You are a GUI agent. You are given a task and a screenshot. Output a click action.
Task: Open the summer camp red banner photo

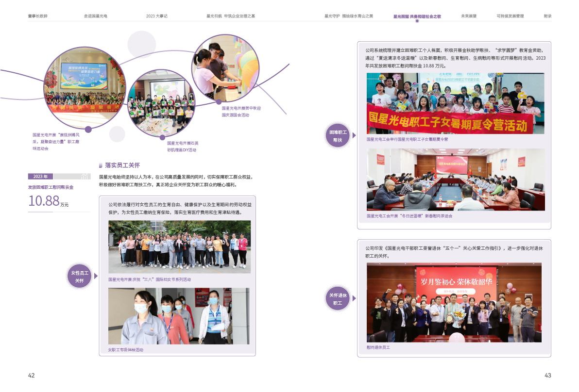click(455, 103)
